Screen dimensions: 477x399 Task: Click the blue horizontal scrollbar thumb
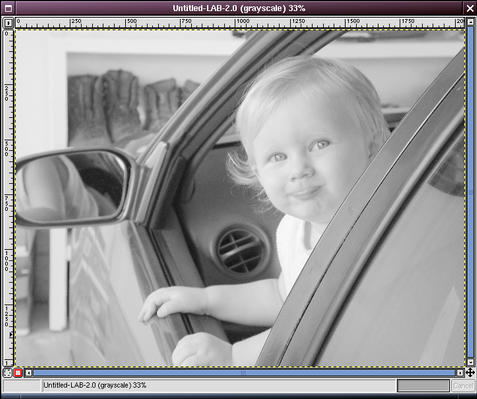coord(244,373)
